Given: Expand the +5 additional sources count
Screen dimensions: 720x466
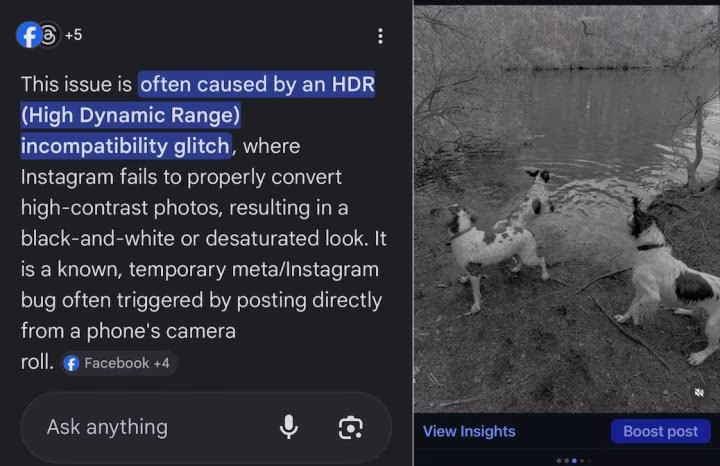Looking at the screenshot, I should (x=73, y=35).
